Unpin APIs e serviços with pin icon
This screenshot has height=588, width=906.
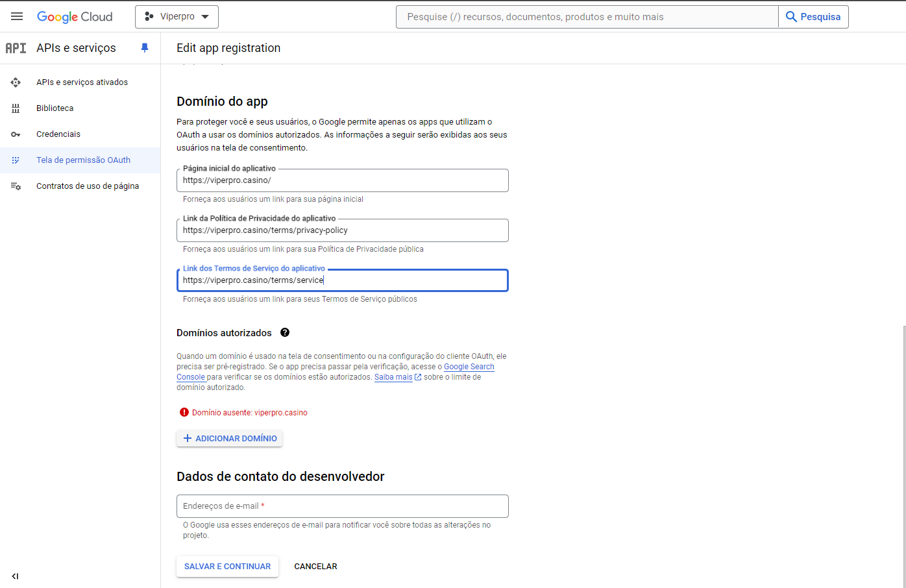[145, 48]
